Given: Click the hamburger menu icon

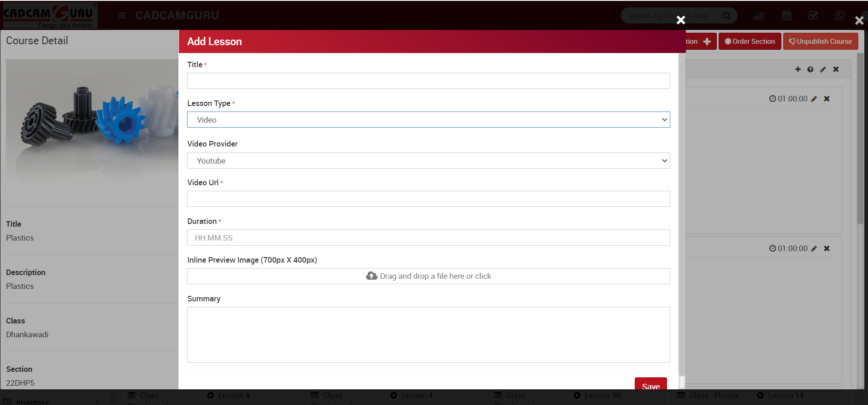Looking at the screenshot, I should pyautogui.click(x=122, y=16).
